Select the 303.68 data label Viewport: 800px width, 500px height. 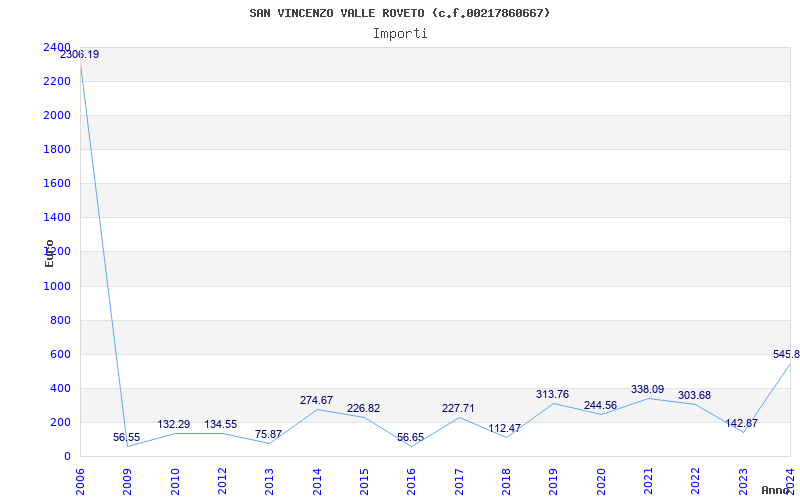click(694, 395)
